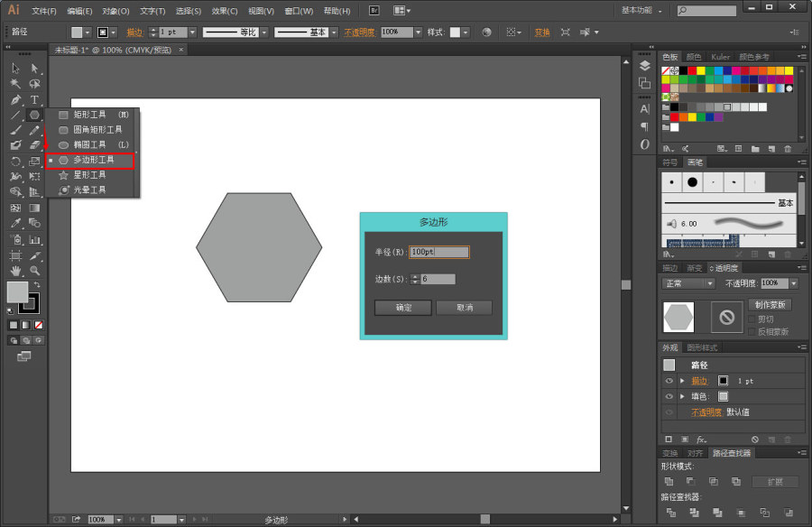Select the Column Graph tool
The height and width of the screenshot is (527, 812).
(34, 239)
